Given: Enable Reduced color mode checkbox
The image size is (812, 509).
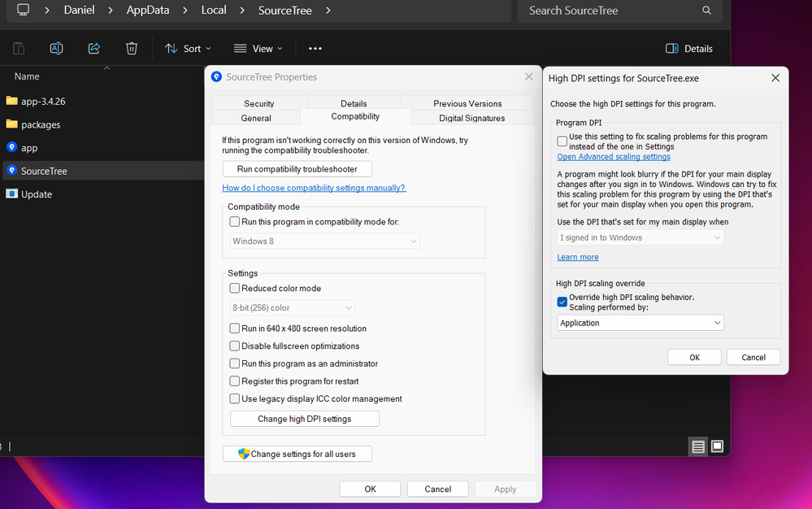Looking at the screenshot, I should 235,288.
